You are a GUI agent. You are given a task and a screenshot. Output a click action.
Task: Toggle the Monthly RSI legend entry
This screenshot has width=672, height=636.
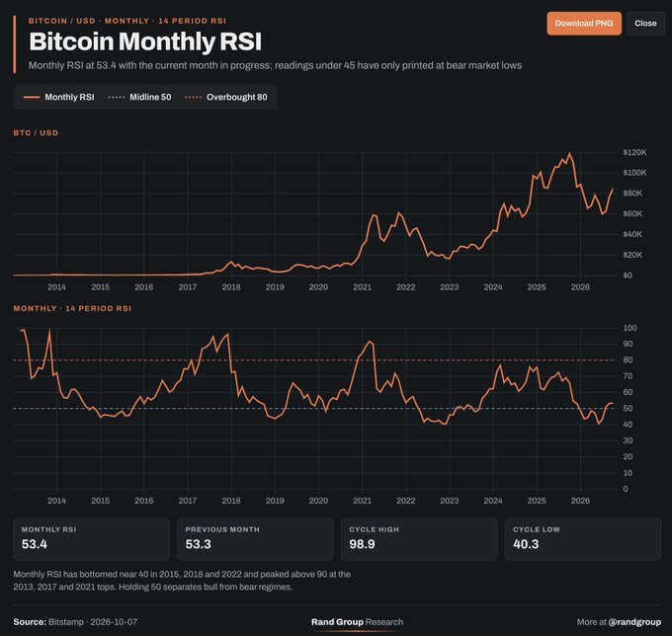point(58,97)
